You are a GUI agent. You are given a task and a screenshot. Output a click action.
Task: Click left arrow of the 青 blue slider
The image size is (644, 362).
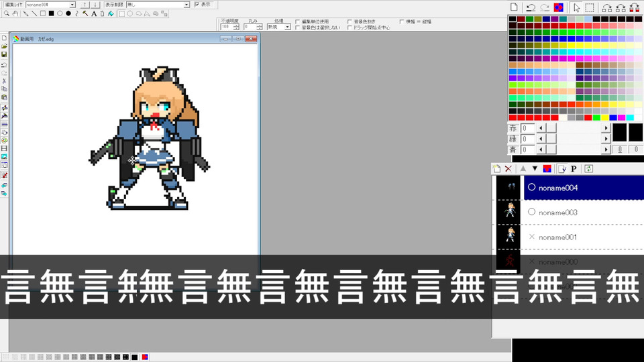tap(541, 149)
